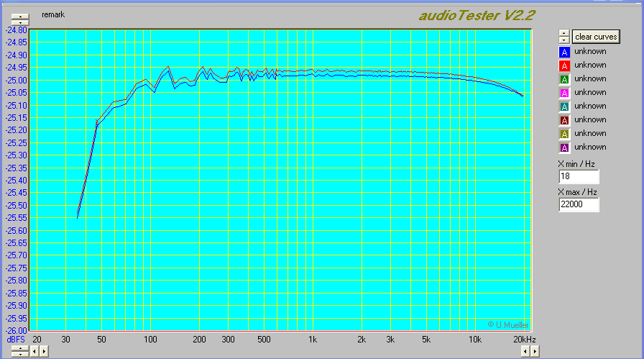
Task: Select the olive curve A swatch
Action: [x=564, y=134]
